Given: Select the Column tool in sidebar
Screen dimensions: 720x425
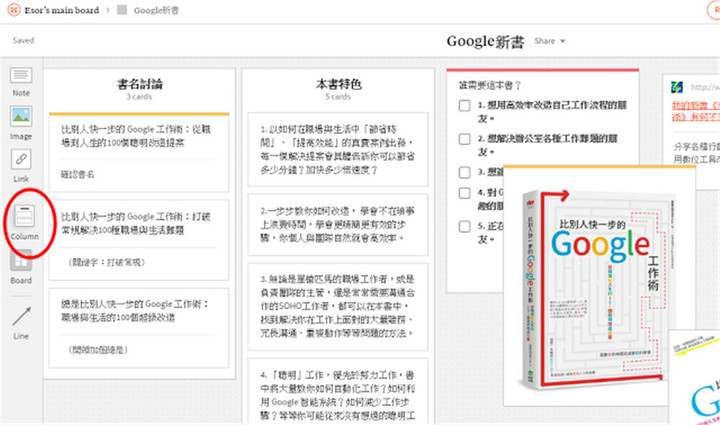Looking at the screenshot, I should (24, 223).
